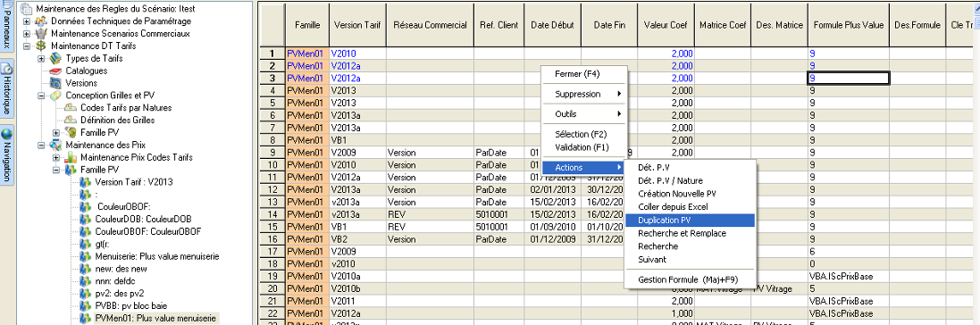Image resolution: width=980 pixels, height=325 pixels.
Task: Click the icon beside new: des new
Action: click(86, 268)
